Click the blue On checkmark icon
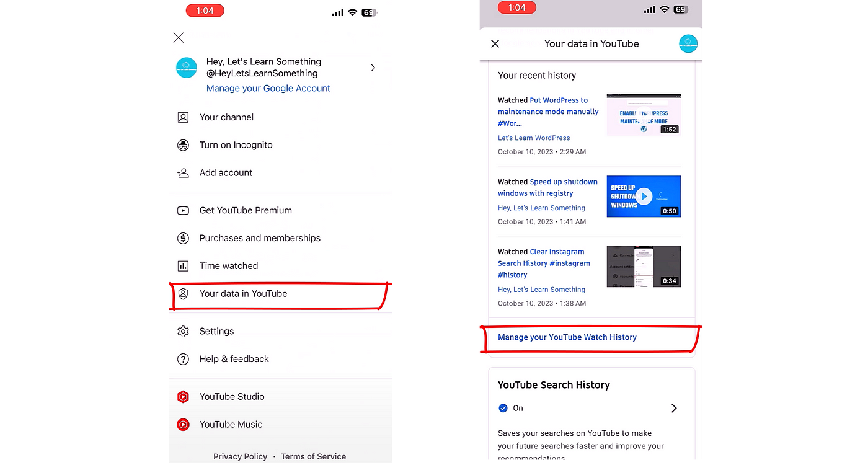 [x=503, y=408]
